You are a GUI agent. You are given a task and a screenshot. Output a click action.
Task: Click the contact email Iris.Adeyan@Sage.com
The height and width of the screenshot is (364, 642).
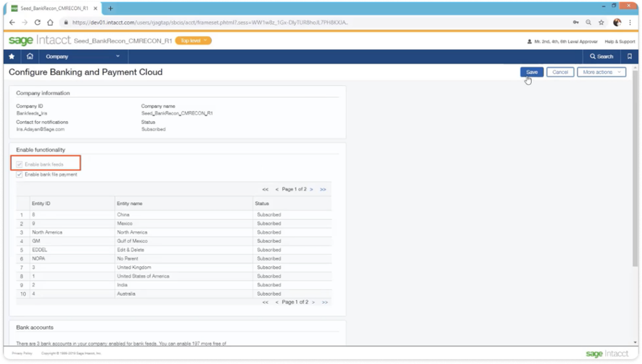pyautogui.click(x=41, y=129)
